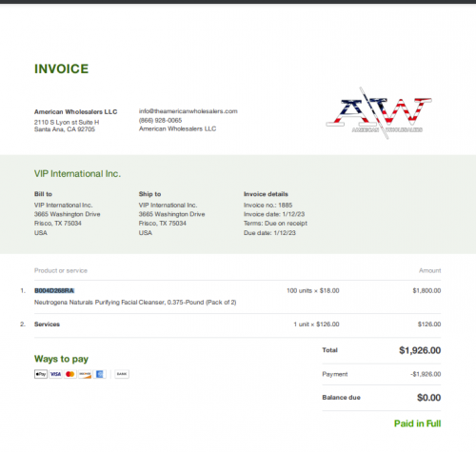
Task: Click the 100 units × $18.00 quantity
Action: (313, 290)
